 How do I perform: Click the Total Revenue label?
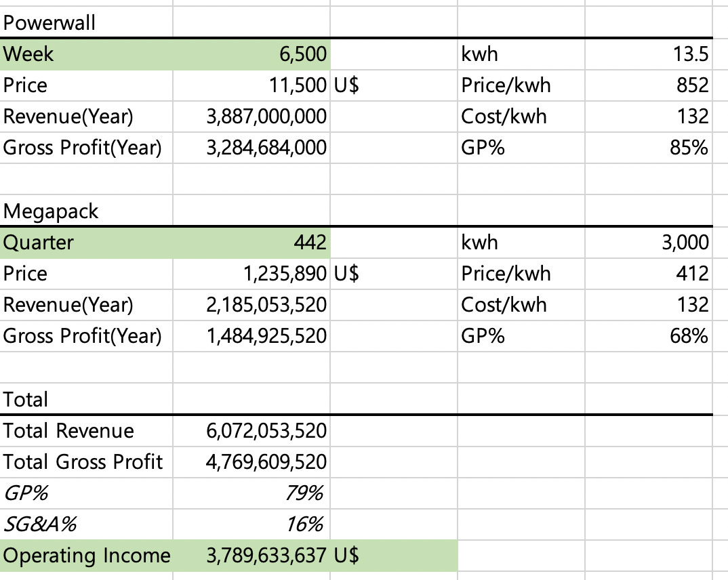[68, 430]
